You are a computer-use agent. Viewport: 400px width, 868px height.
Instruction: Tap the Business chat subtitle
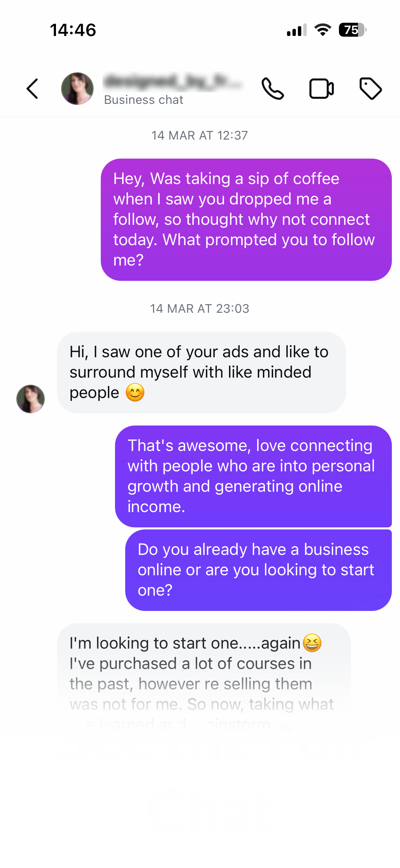click(x=144, y=100)
